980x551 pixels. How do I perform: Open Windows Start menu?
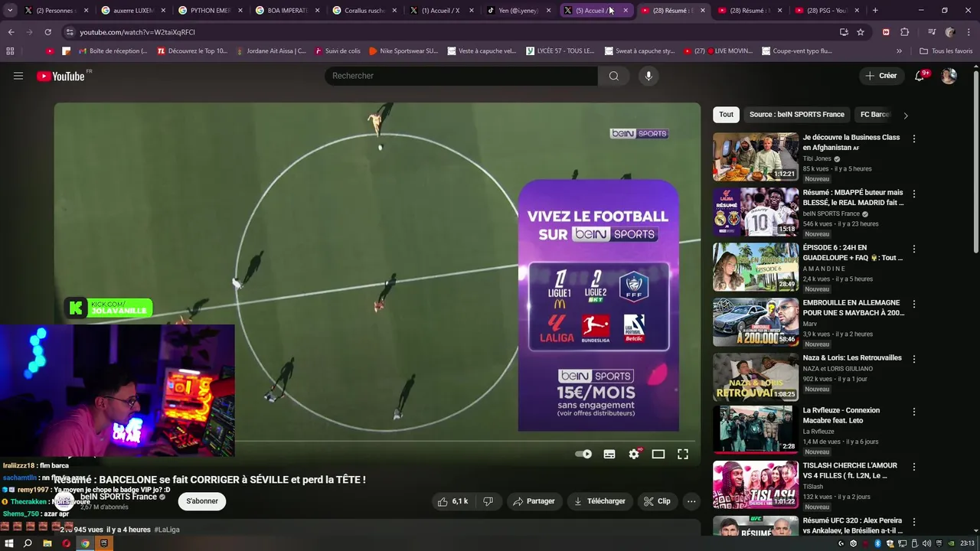(x=9, y=543)
